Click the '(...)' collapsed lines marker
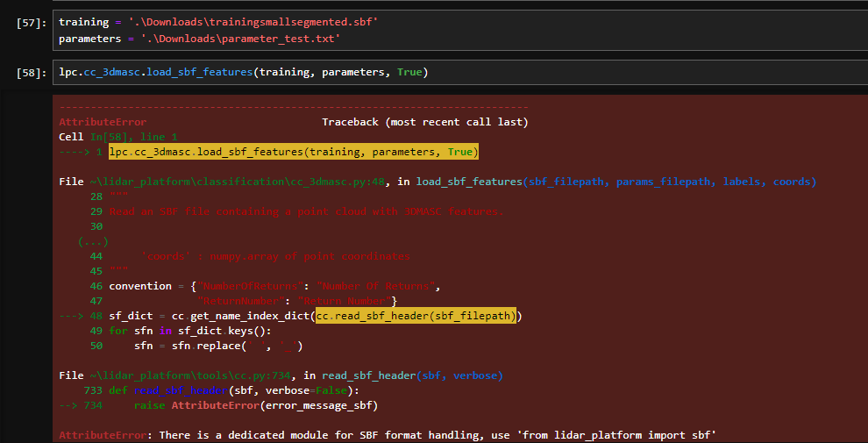 92,241
